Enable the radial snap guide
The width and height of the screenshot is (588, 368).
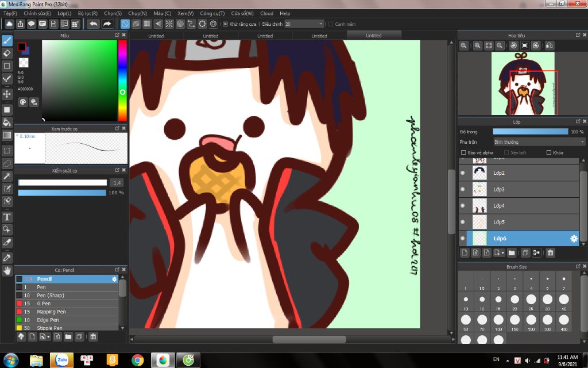169,24
